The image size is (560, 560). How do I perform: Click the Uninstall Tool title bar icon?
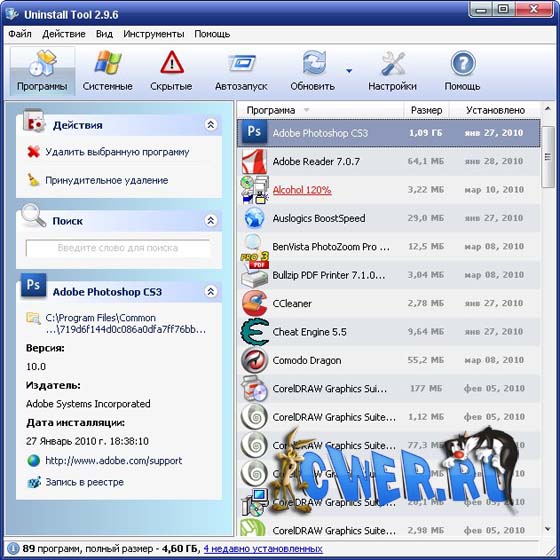(x=12, y=14)
